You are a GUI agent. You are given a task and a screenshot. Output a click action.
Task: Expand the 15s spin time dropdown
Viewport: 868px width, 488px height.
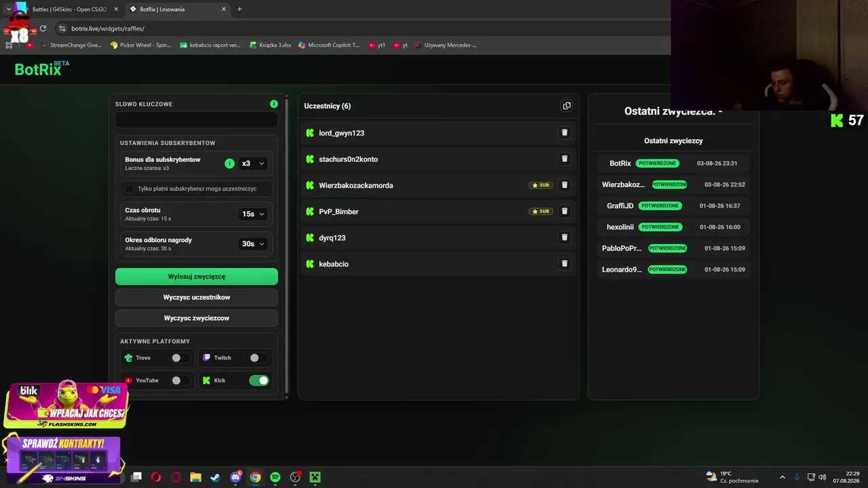253,214
